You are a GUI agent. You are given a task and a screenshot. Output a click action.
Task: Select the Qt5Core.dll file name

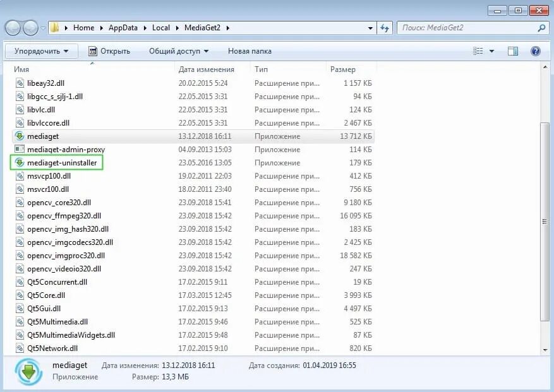[46, 295]
